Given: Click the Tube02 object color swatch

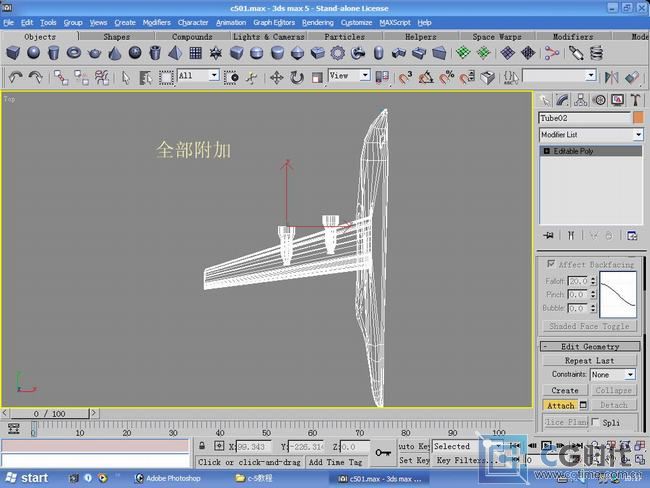Looking at the screenshot, I should click(638, 118).
